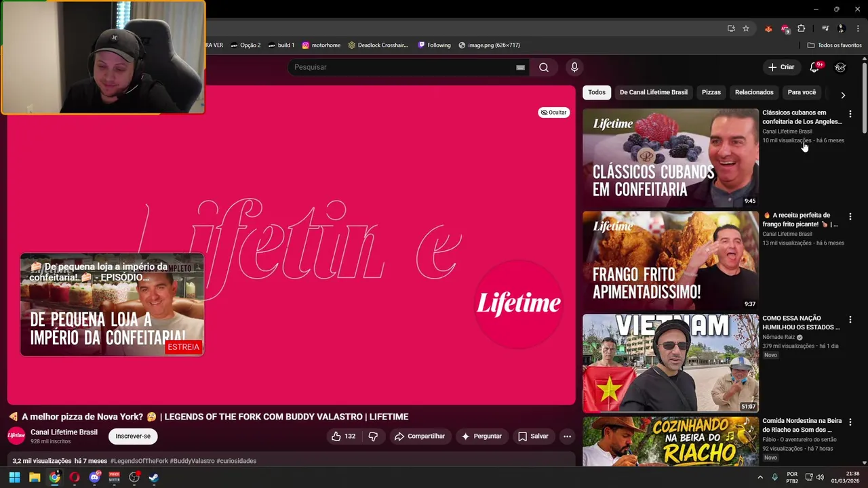Click the YouTube search magnifier button
The image size is (868, 488).
(x=544, y=67)
